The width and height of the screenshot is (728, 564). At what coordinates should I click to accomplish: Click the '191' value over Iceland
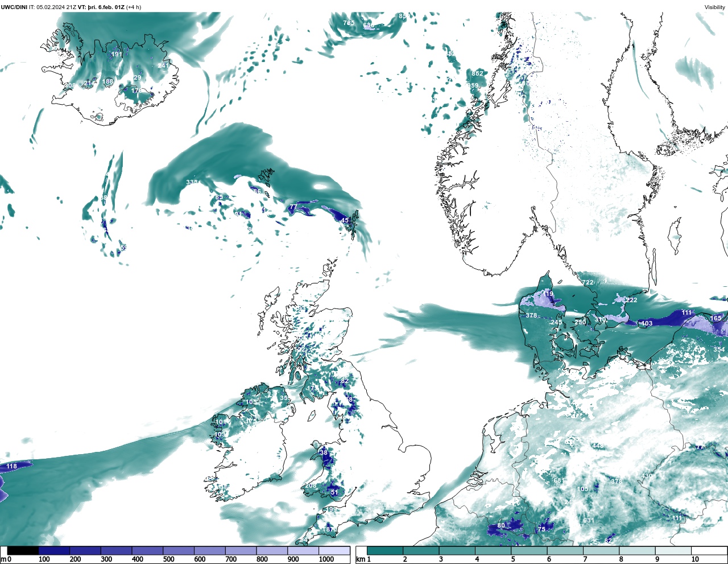pos(116,55)
